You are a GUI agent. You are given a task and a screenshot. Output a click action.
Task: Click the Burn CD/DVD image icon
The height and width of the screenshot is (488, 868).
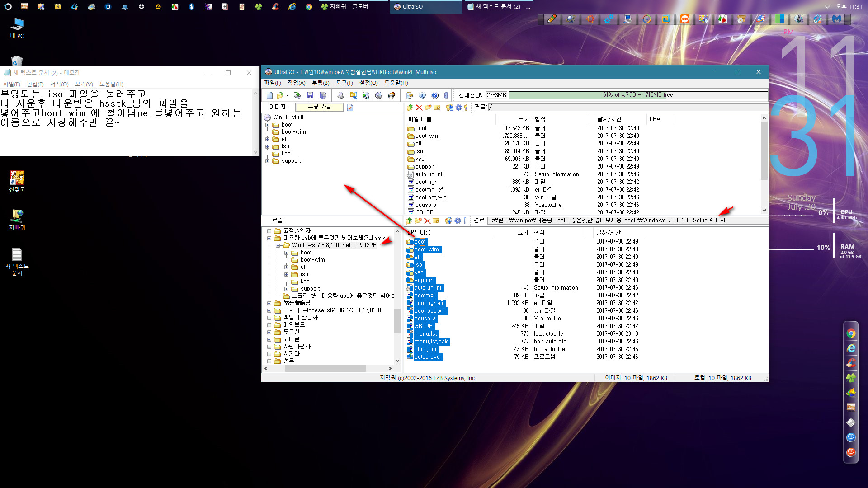[392, 95]
